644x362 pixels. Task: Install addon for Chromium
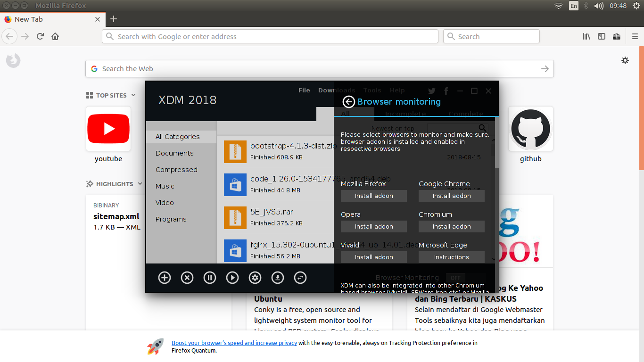click(452, 226)
